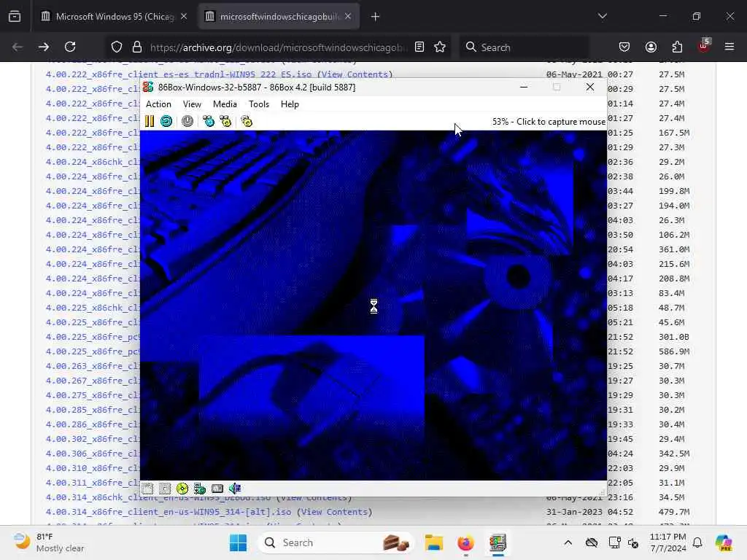Click file size text 586.9M
747x560 pixels.
click(674, 351)
